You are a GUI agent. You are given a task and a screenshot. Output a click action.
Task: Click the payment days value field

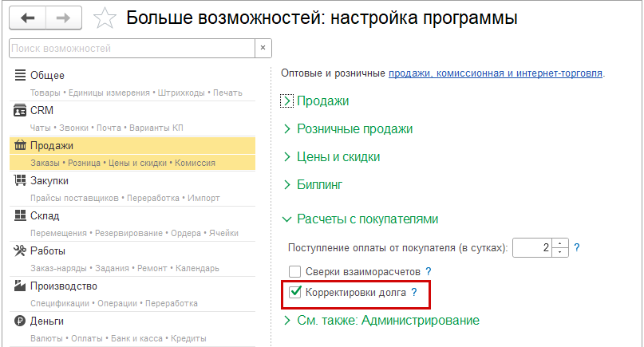coord(532,247)
